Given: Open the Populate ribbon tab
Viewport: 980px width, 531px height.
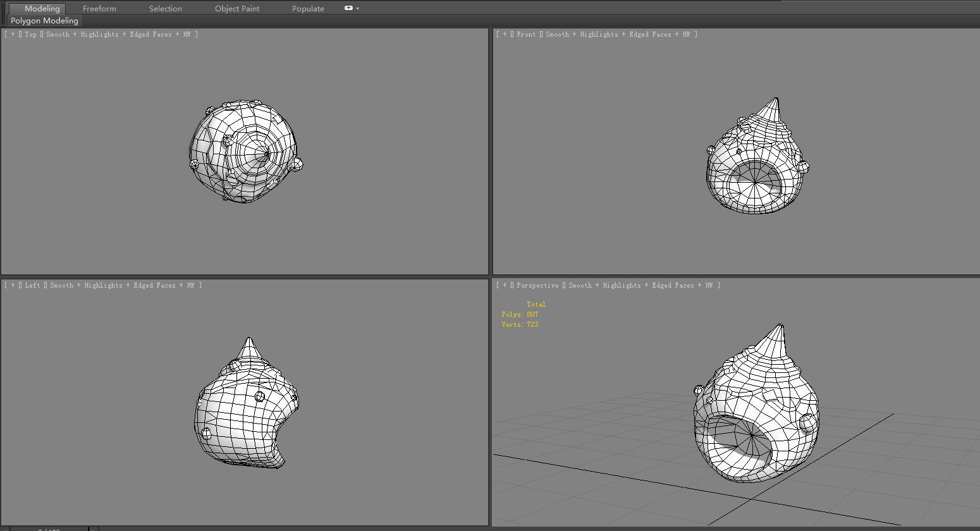Looking at the screenshot, I should pos(308,8).
